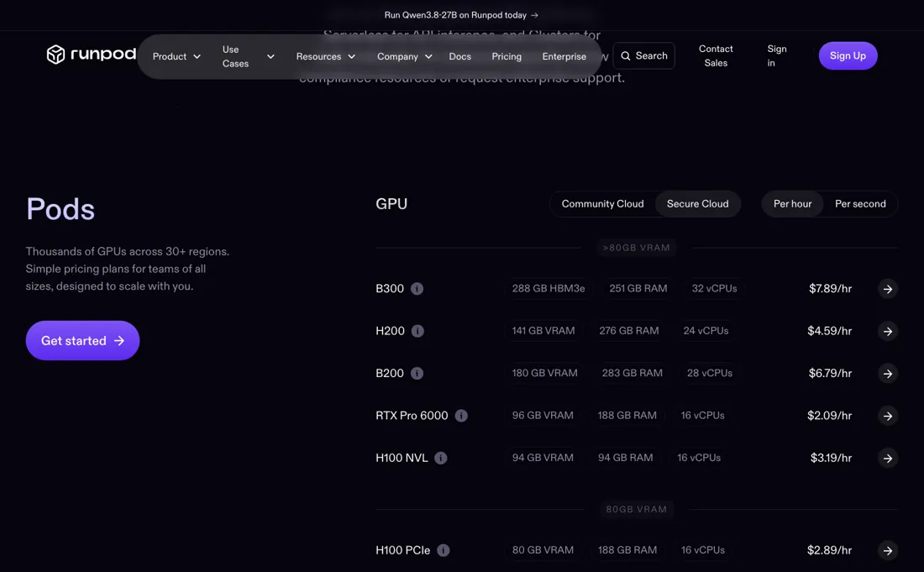The width and height of the screenshot is (924, 572).
Task: Click the 180 GB VRAM spec
Action: click(x=544, y=374)
